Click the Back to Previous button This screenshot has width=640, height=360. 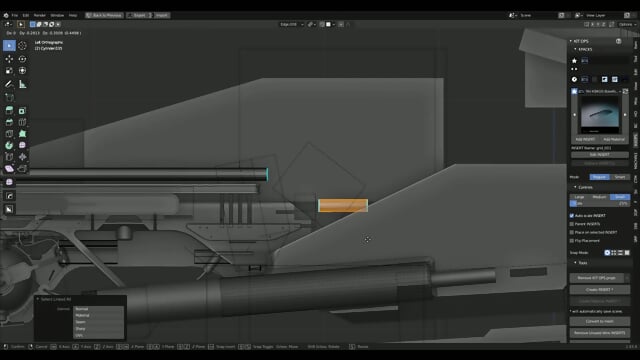[x=104, y=15]
